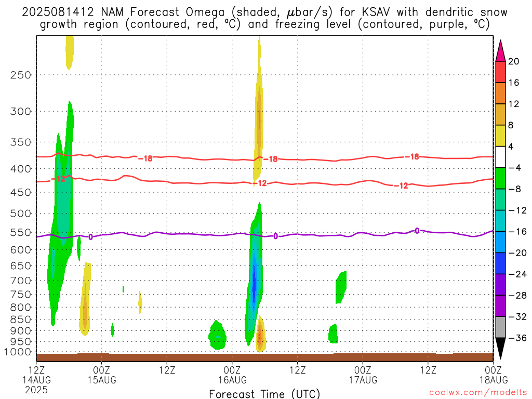
Task: Click the red color bar segment between 16 and 20
Action: click(500, 72)
